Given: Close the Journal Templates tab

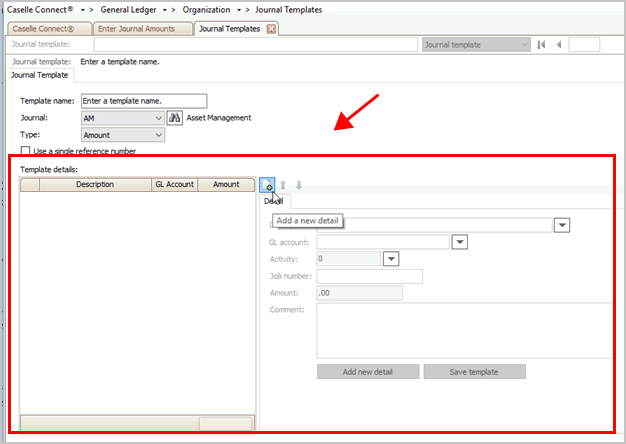Looking at the screenshot, I should (271, 29).
